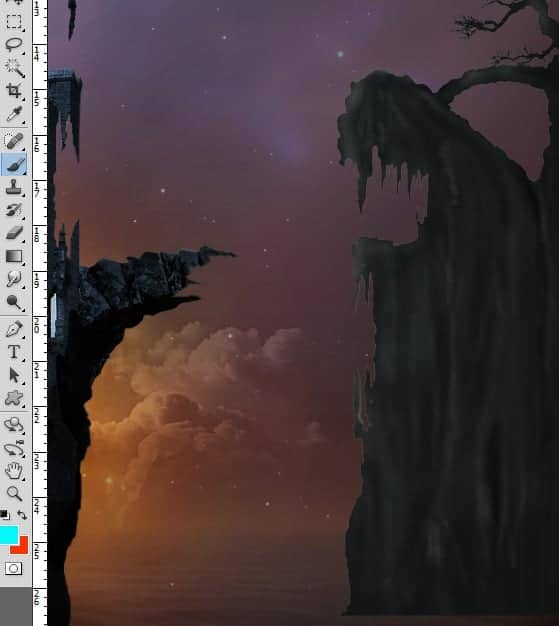
Task: Select the Hand tool
Action: point(14,471)
